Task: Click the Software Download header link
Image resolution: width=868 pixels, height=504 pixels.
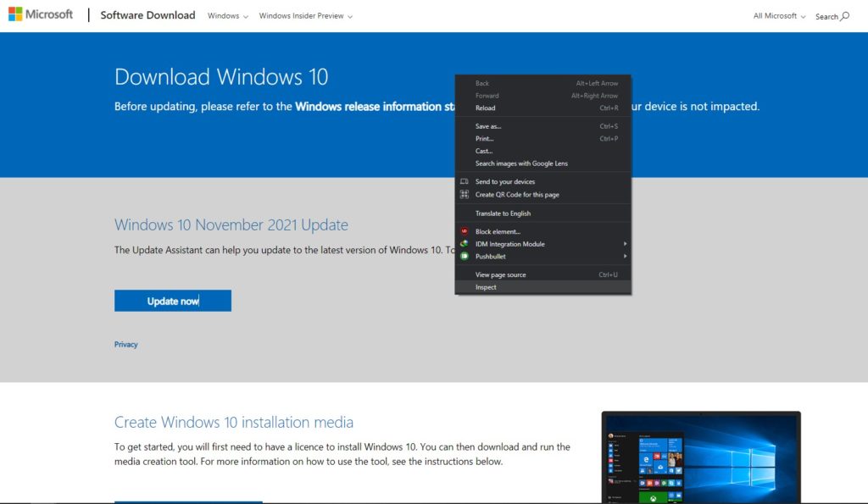Action: (x=147, y=15)
